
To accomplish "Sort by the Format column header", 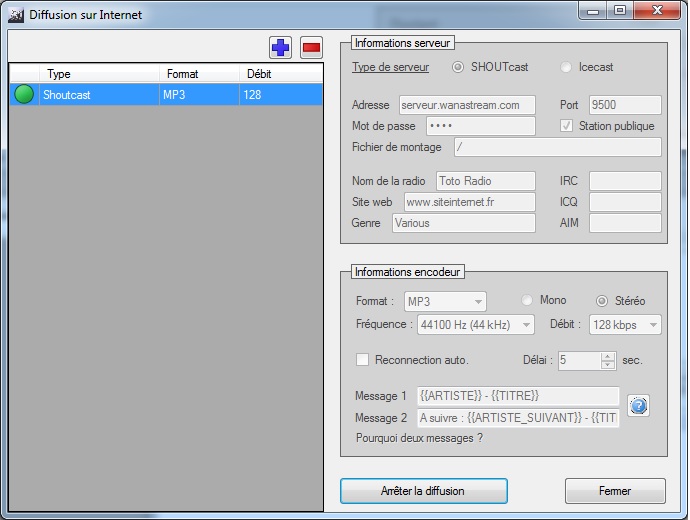I will [198, 74].
